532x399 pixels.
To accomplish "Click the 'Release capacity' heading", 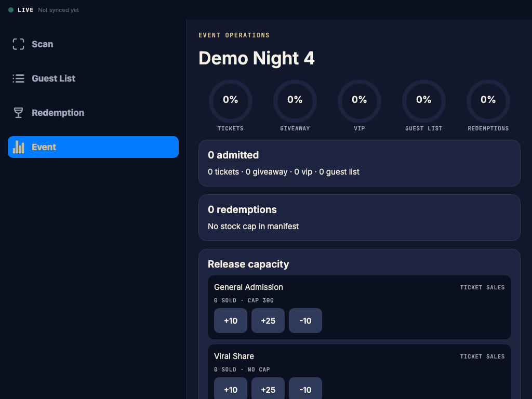I will click(248, 264).
